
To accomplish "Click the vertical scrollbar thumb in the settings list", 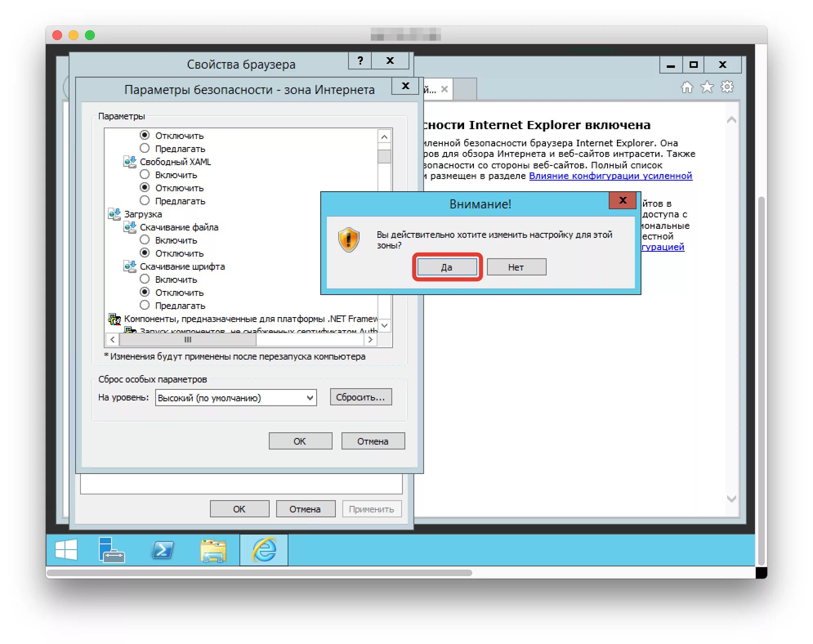I will (384, 156).
